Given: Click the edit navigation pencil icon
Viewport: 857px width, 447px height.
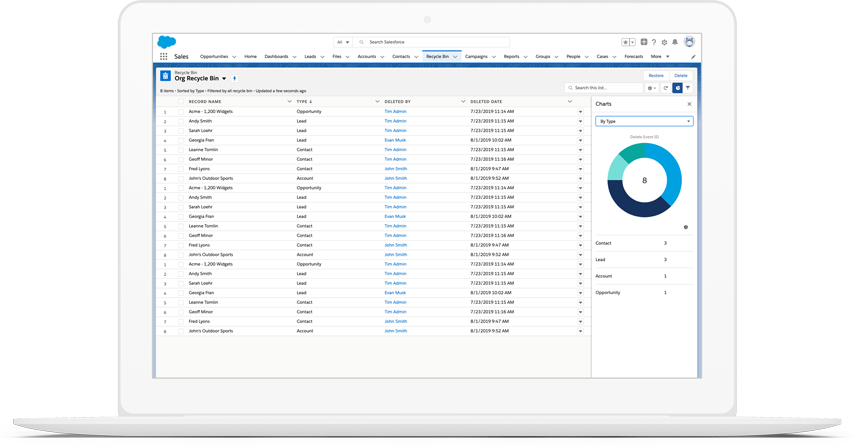Looking at the screenshot, I should (x=693, y=57).
